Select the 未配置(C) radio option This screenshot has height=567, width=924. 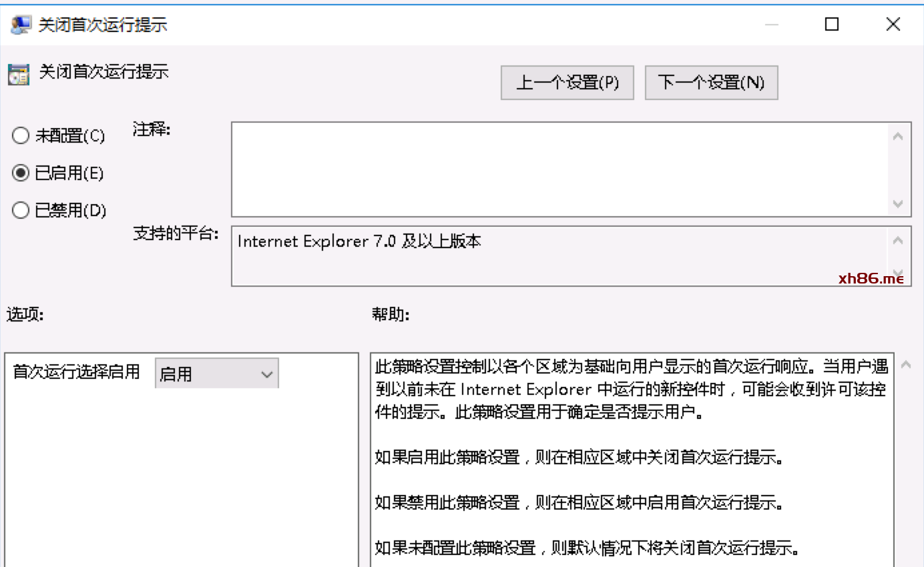(21, 136)
